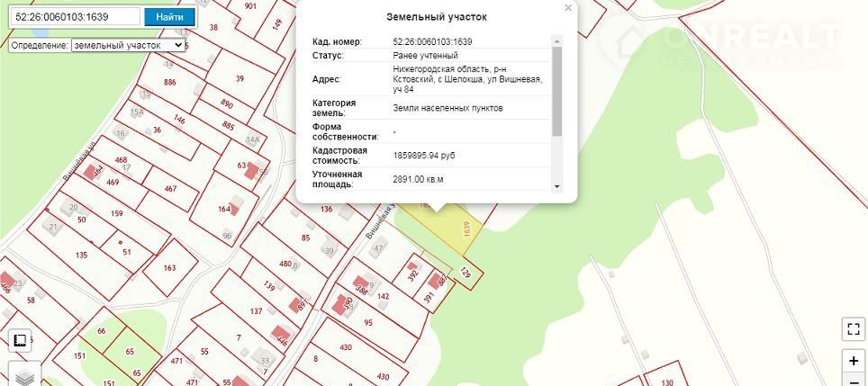Zoom in on the map
This screenshot has height=386, width=868.
click(x=853, y=360)
